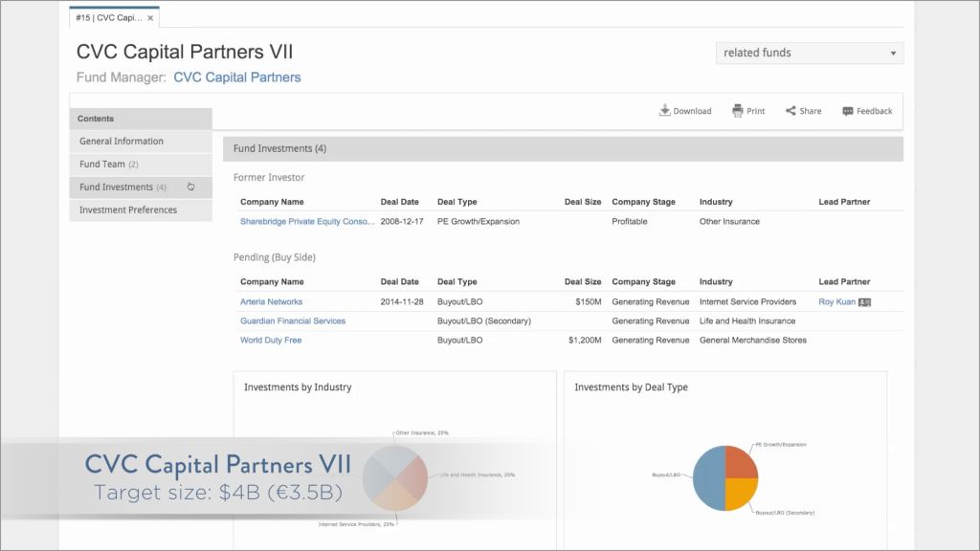The height and width of the screenshot is (551, 980).
Task: Click the Internet Service Providers industry cell
Action: [x=747, y=301]
